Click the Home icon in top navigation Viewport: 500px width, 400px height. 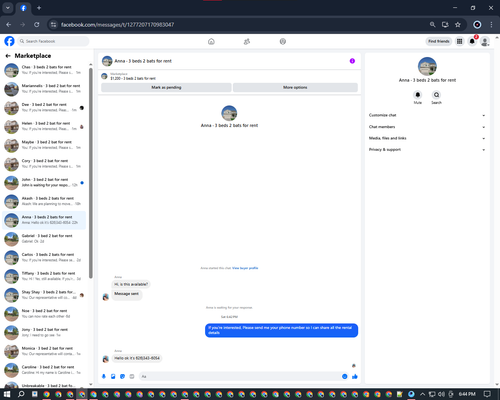tap(211, 41)
